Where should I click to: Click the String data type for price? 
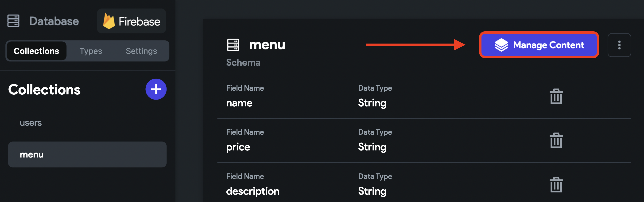pyautogui.click(x=372, y=147)
